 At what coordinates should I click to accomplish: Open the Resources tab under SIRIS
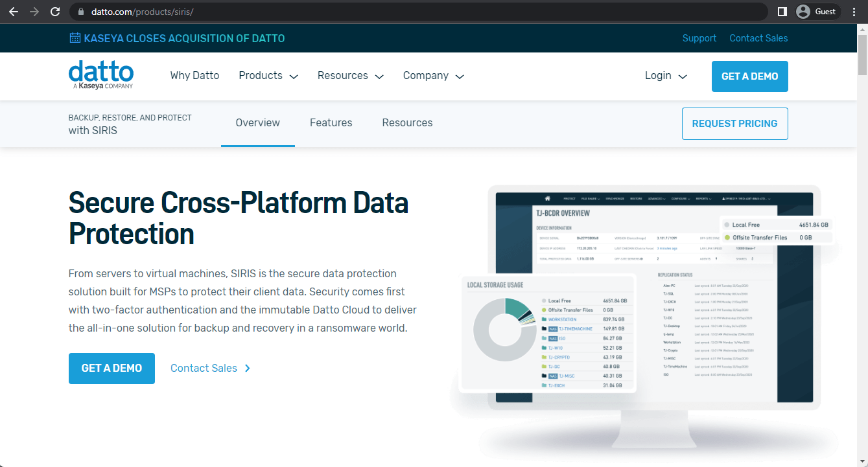click(x=407, y=123)
